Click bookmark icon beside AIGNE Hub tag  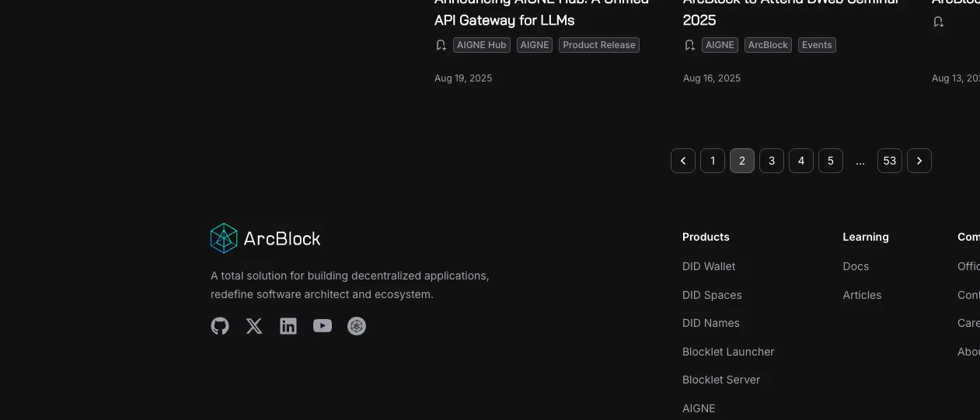tap(441, 45)
